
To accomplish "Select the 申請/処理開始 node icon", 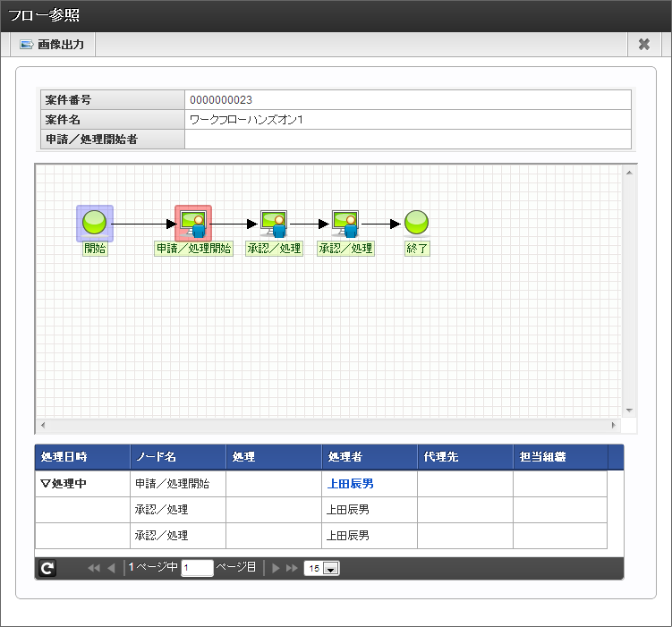I will (193, 224).
